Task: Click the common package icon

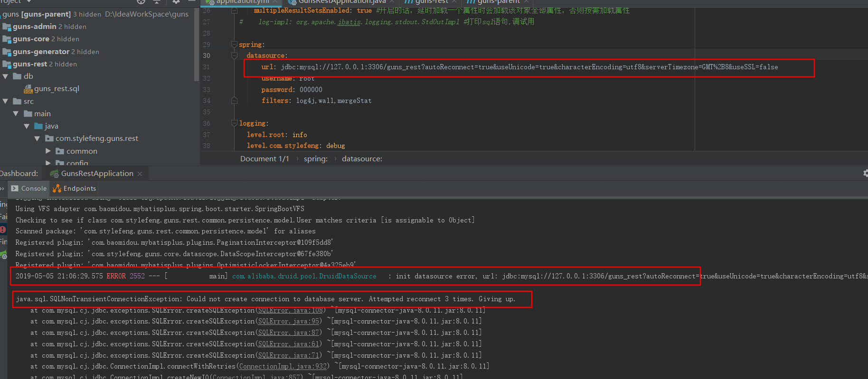Action: pos(60,151)
